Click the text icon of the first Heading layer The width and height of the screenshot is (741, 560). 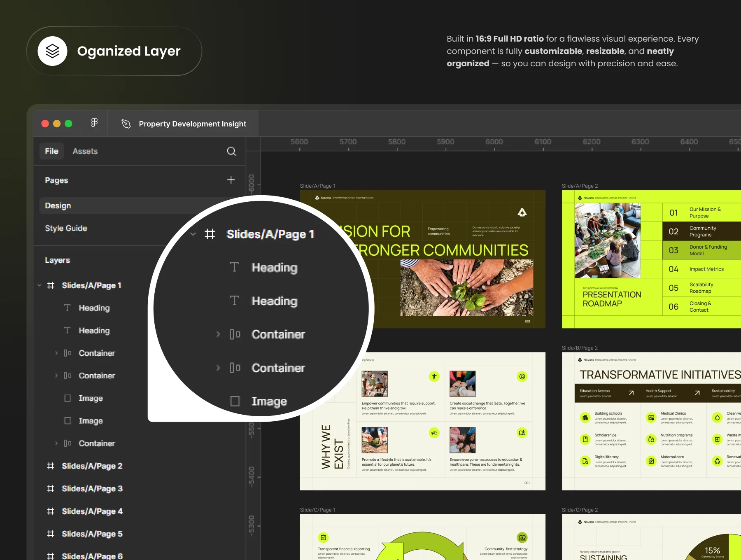(x=67, y=308)
